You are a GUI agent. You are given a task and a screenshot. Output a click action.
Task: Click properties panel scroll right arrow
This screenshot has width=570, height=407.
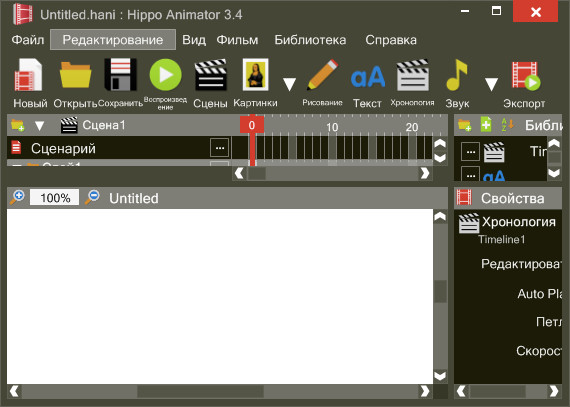(x=554, y=391)
